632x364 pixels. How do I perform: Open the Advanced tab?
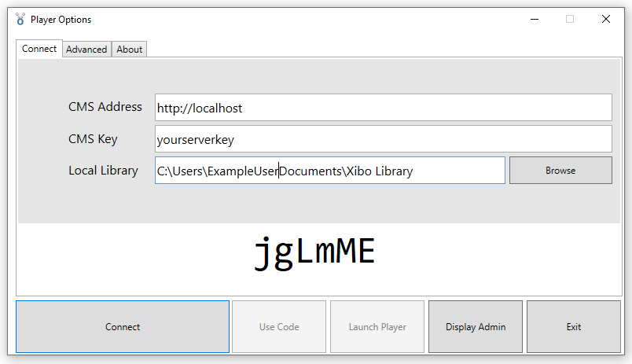pos(86,50)
